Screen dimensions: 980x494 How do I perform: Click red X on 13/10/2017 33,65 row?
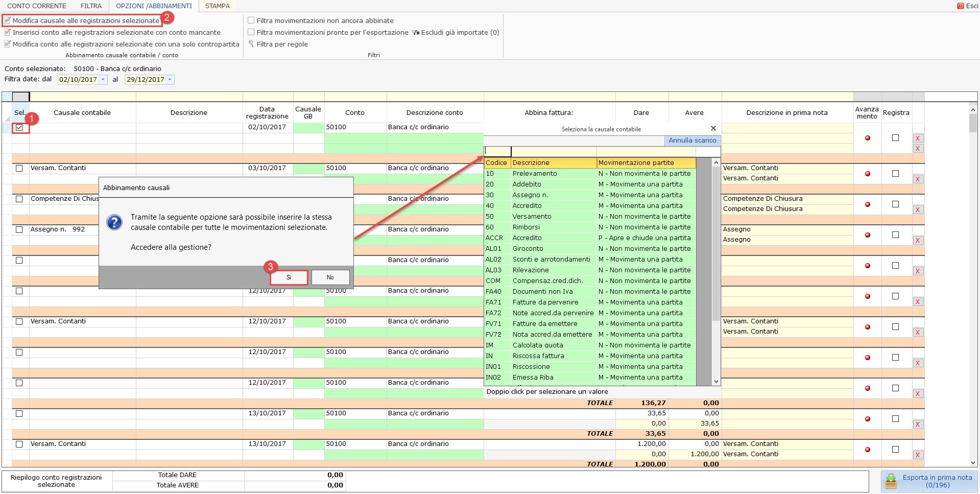tap(918, 424)
